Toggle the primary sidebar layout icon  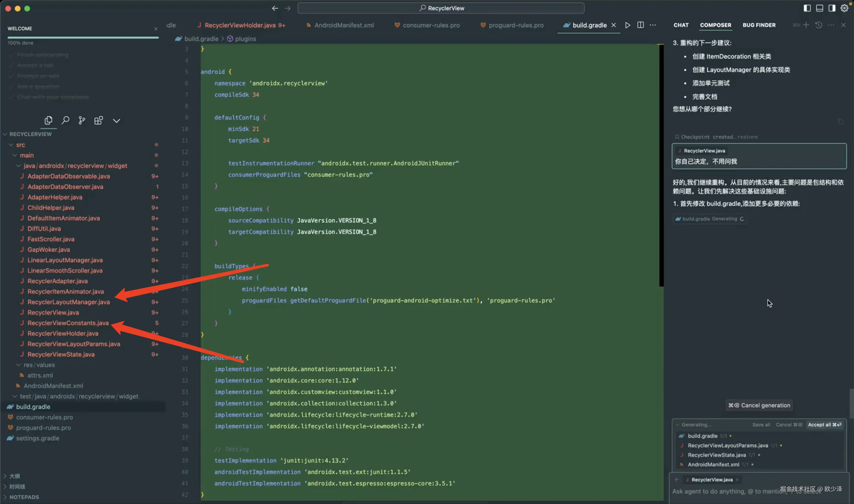click(807, 8)
